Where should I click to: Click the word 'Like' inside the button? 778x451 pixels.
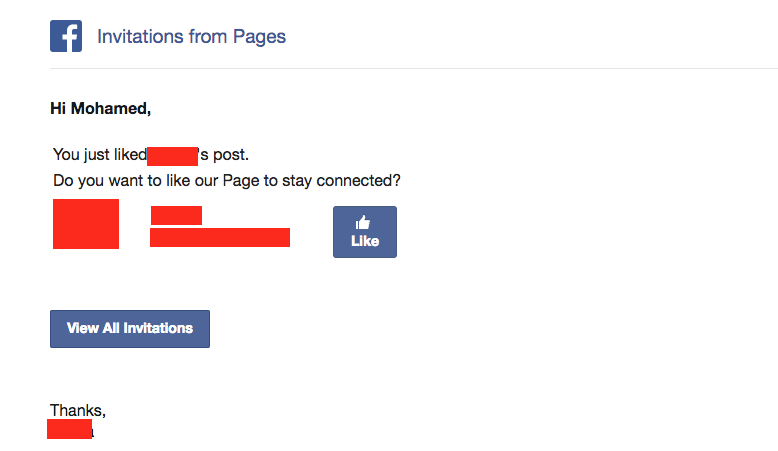[365, 241]
